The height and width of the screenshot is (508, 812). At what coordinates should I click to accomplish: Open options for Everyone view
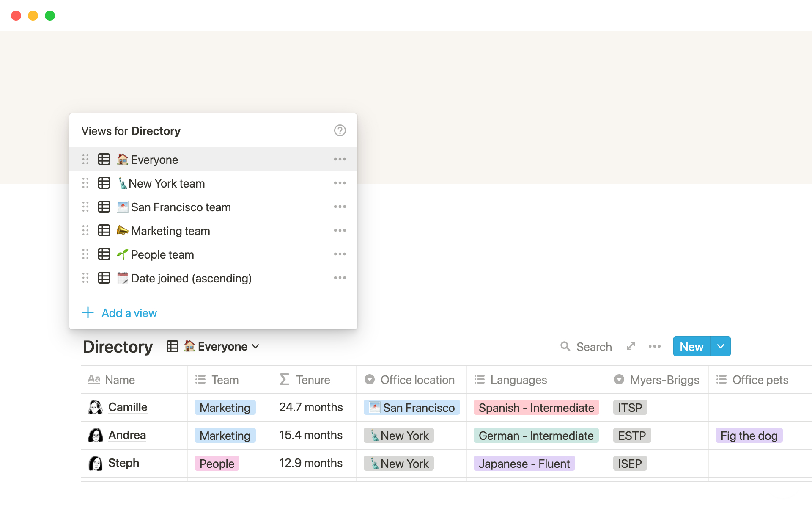(340, 159)
